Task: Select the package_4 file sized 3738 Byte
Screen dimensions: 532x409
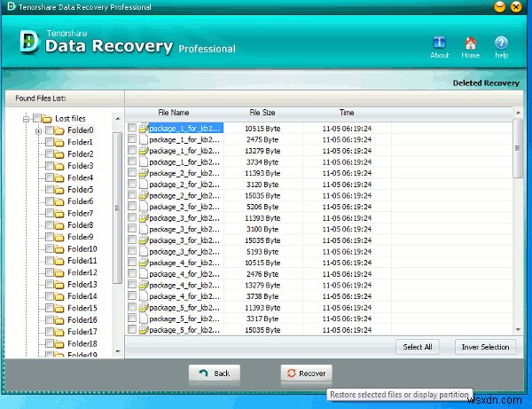Action: click(x=184, y=296)
